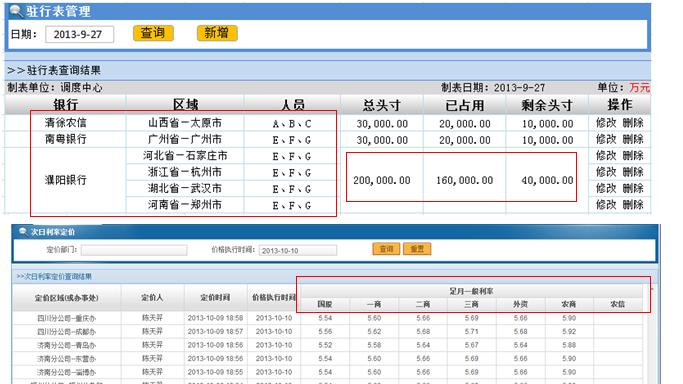Click the 四川分公司-重庆办 row
The image size is (683, 384).
pos(328,318)
